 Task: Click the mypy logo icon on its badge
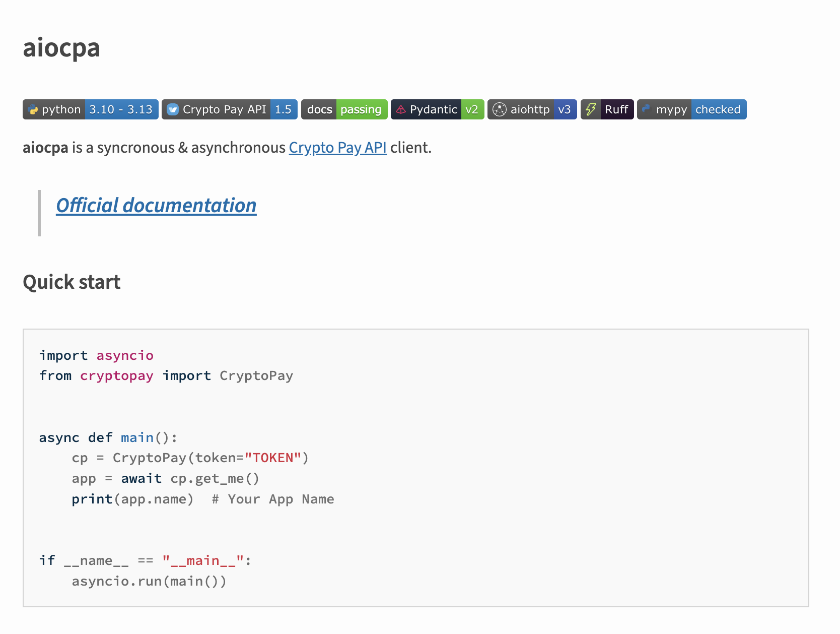click(x=647, y=109)
